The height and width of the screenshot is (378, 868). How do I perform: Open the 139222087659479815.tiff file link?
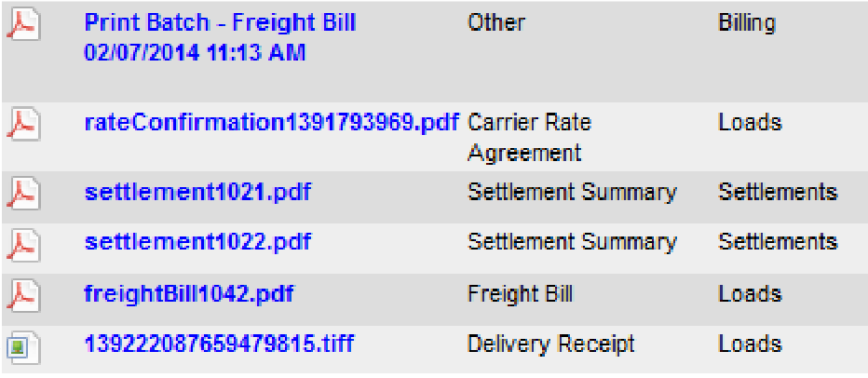tap(219, 344)
